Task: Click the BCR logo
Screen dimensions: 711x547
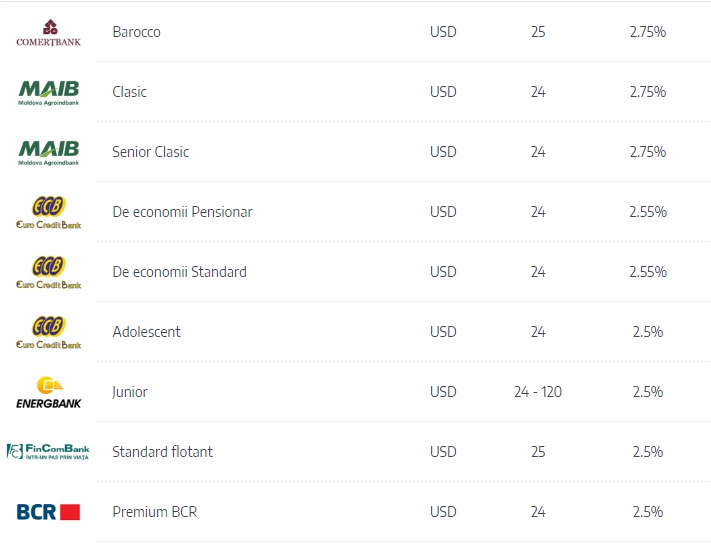Action: (48, 512)
